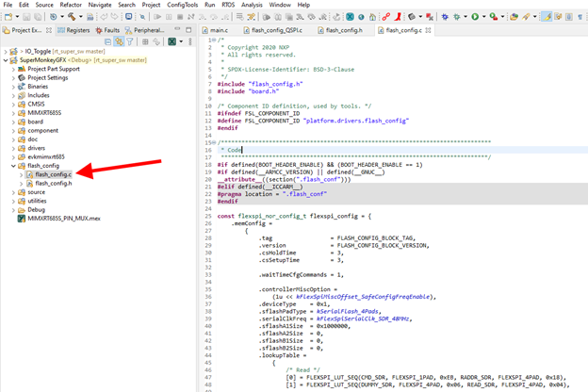Click the Save toolbar icon
Image resolution: width=588 pixels, height=392 pixels.
point(26,17)
